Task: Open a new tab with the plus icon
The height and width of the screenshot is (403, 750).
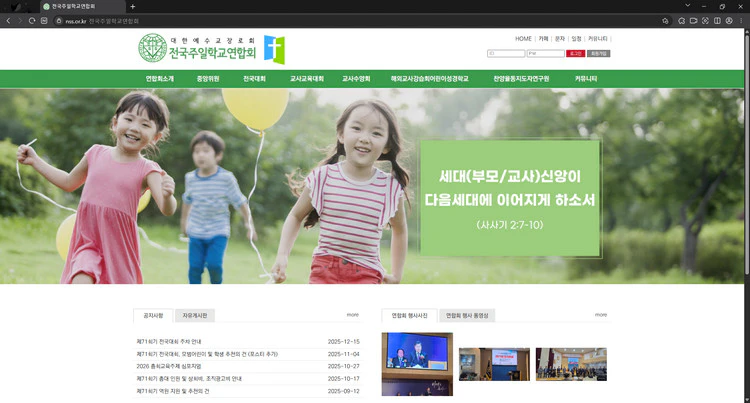Action: [132, 6]
